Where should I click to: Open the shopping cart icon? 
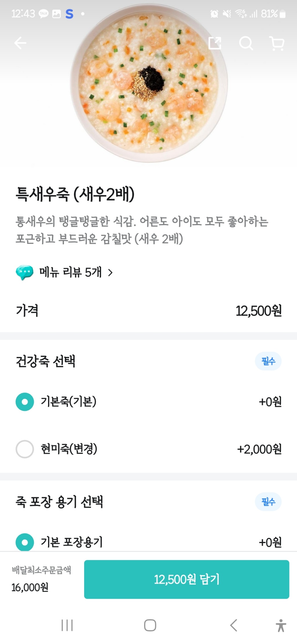coord(277,44)
